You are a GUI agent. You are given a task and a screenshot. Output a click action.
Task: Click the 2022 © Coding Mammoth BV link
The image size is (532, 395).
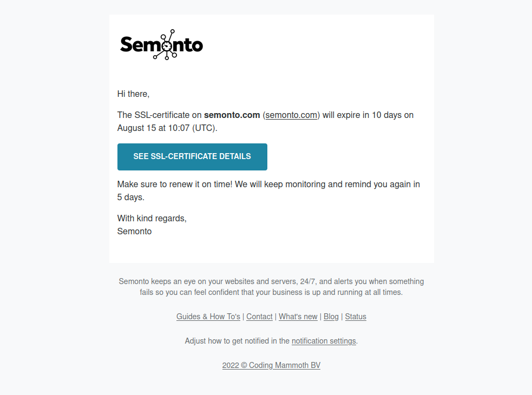(271, 365)
